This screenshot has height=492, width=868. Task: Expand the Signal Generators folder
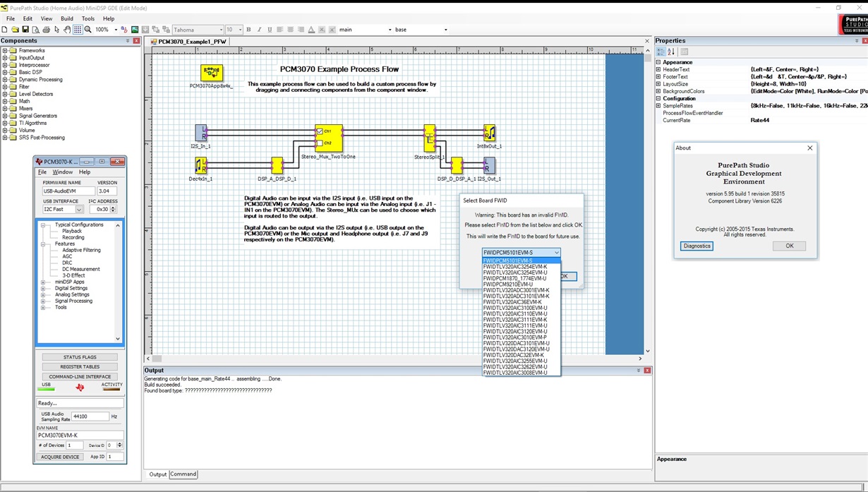(5, 116)
